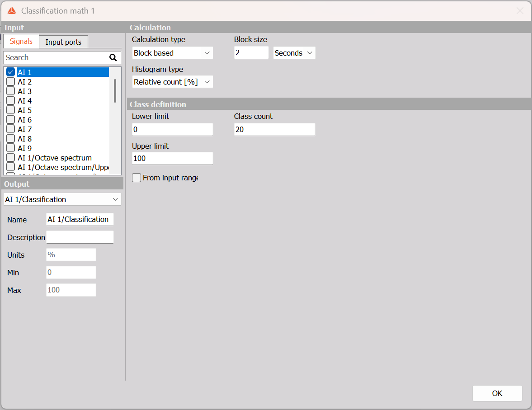Image resolution: width=532 pixels, height=410 pixels.
Task: Click the Class count input field
Action: (x=274, y=130)
